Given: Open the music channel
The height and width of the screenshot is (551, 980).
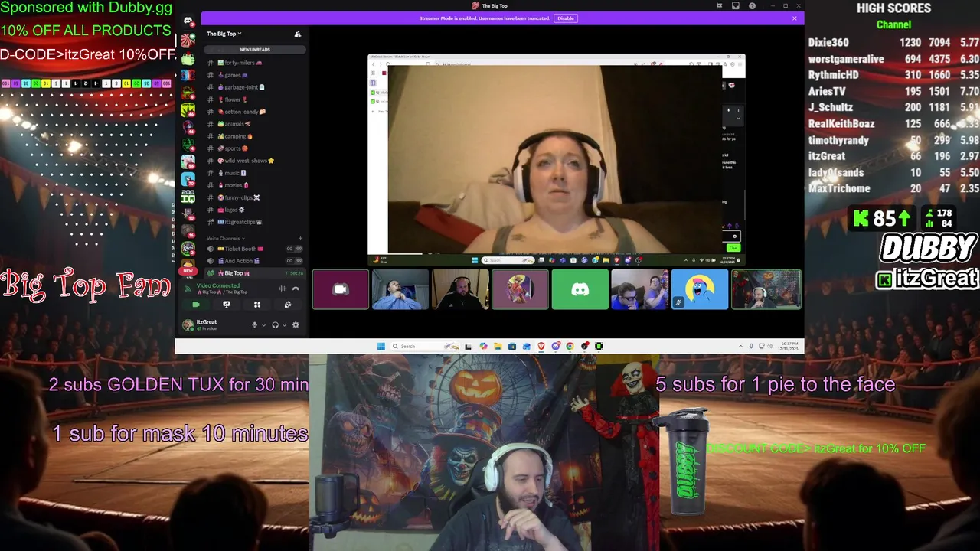Looking at the screenshot, I should coord(255,173).
